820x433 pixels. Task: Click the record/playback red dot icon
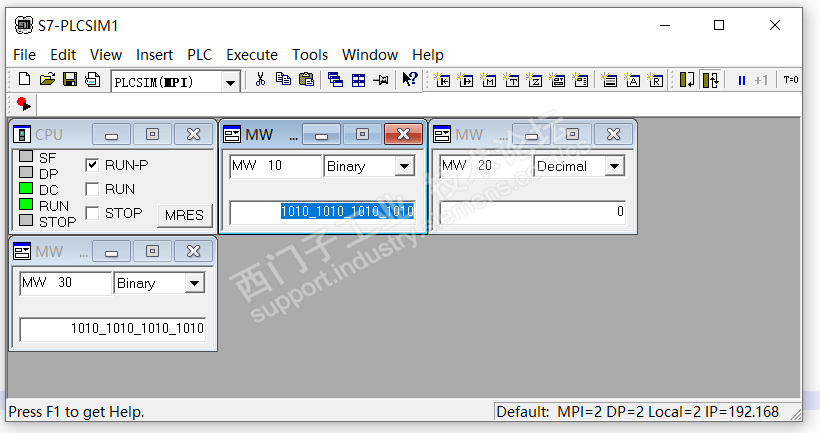(24, 104)
